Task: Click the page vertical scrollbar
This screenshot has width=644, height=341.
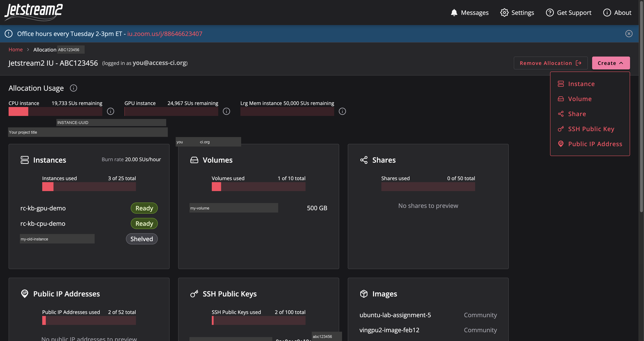Action: coord(641,107)
